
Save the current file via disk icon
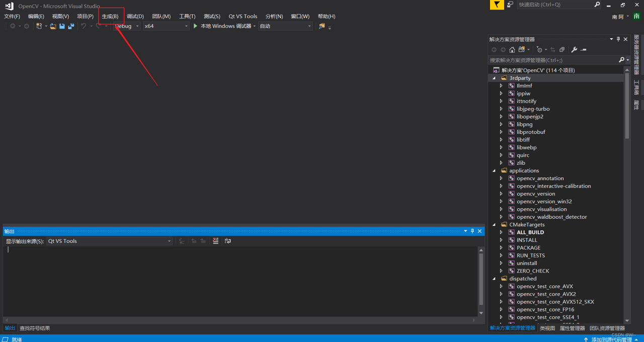62,26
